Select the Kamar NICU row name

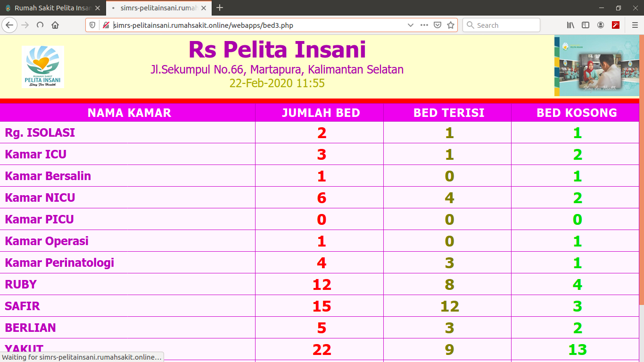point(40,198)
